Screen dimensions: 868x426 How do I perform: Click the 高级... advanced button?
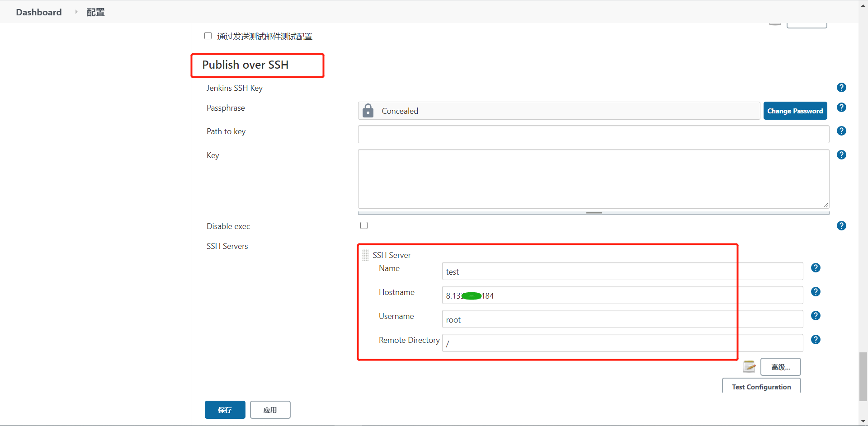click(x=781, y=367)
